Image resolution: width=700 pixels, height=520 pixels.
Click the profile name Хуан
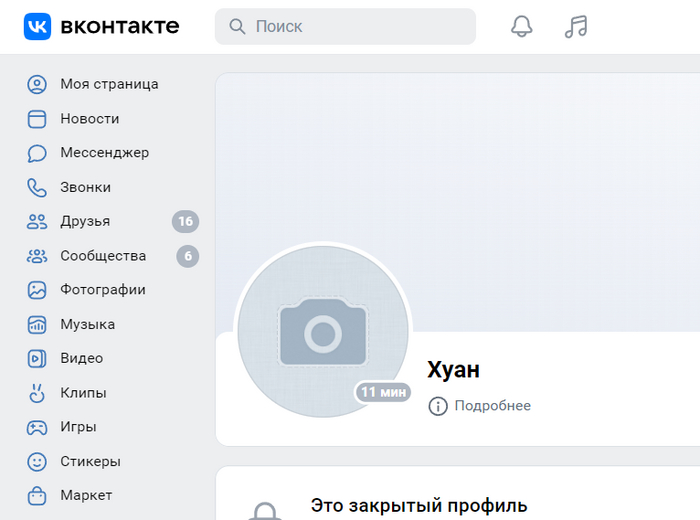tap(454, 370)
